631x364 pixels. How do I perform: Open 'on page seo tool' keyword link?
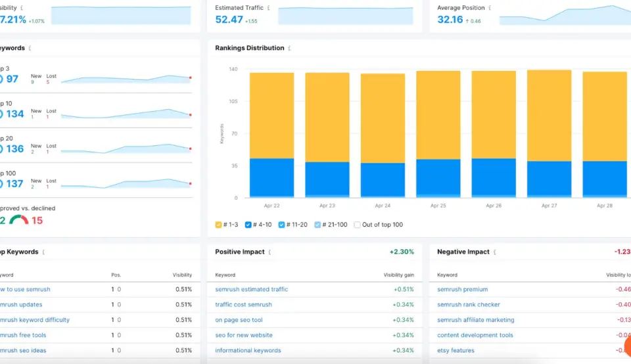click(x=239, y=320)
